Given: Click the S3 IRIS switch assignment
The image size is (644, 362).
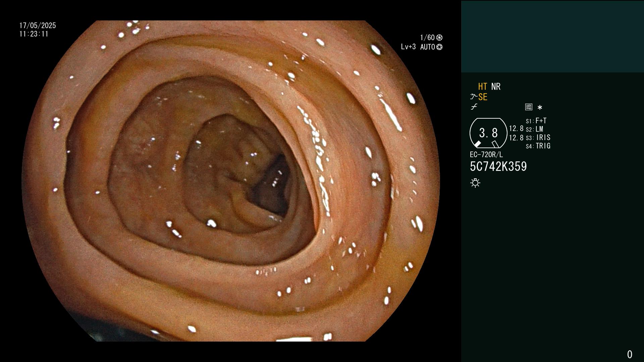Looking at the screenshot, I should [538, 137].
